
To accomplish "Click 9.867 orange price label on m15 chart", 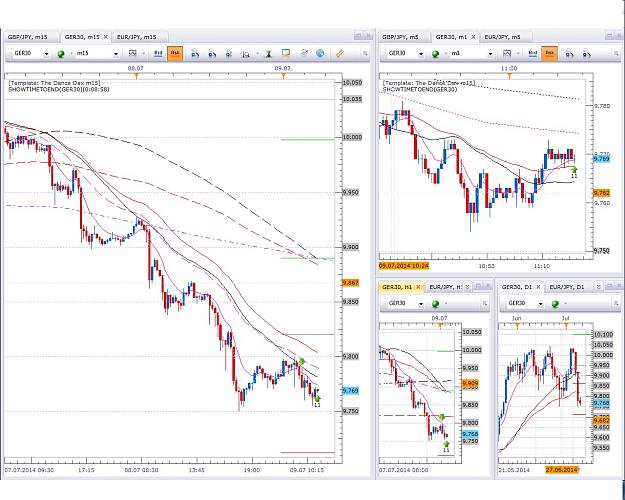I will (x=350, y=283).
